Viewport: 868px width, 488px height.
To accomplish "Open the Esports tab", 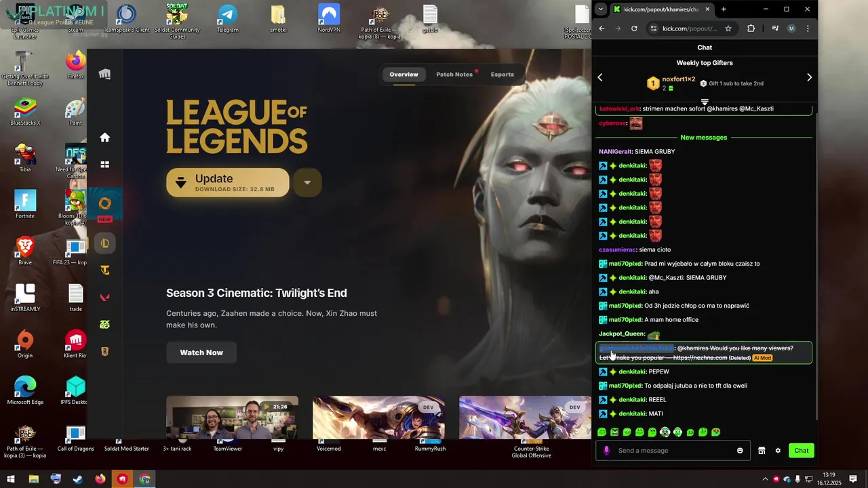I will point(502,75).
